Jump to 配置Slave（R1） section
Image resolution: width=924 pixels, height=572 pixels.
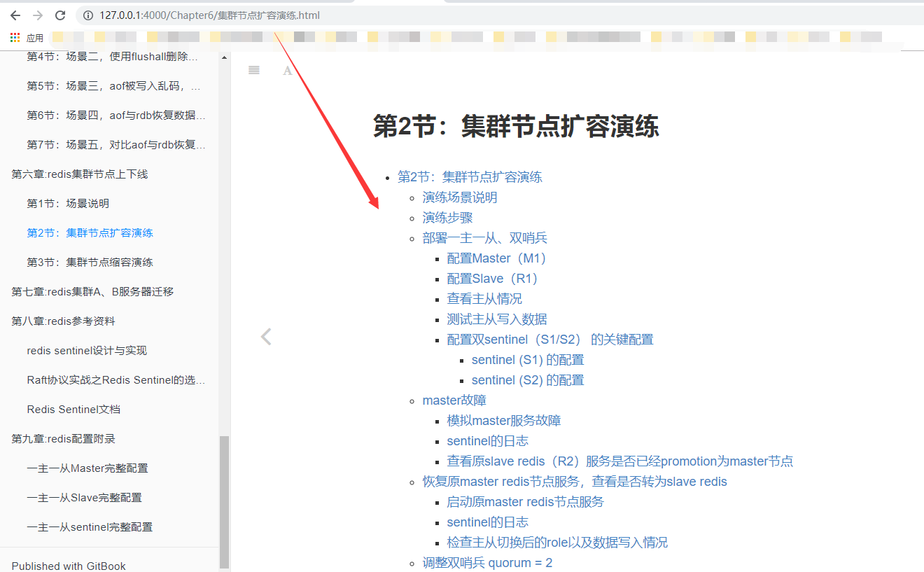coord(492,279)
